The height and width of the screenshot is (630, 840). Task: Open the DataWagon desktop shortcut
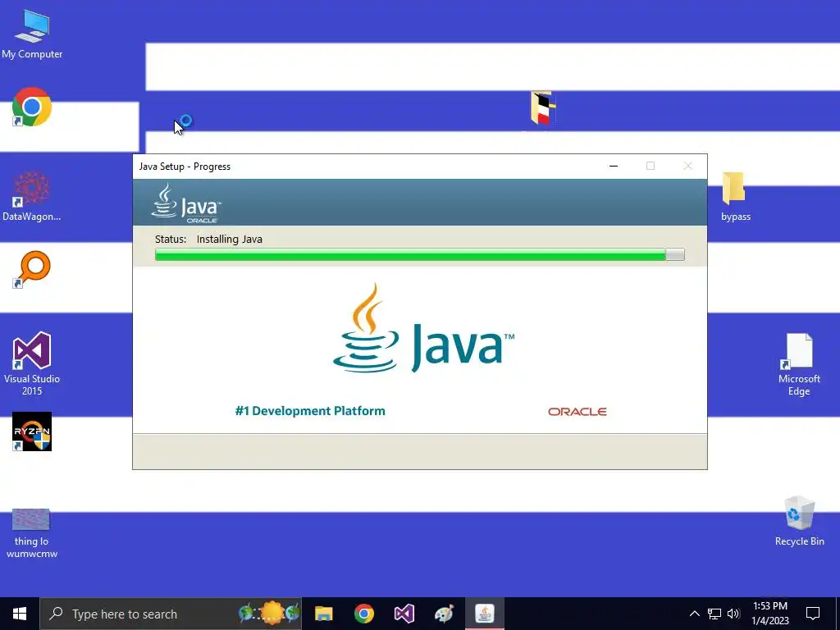pyautogui.click(x=32, y=196)
